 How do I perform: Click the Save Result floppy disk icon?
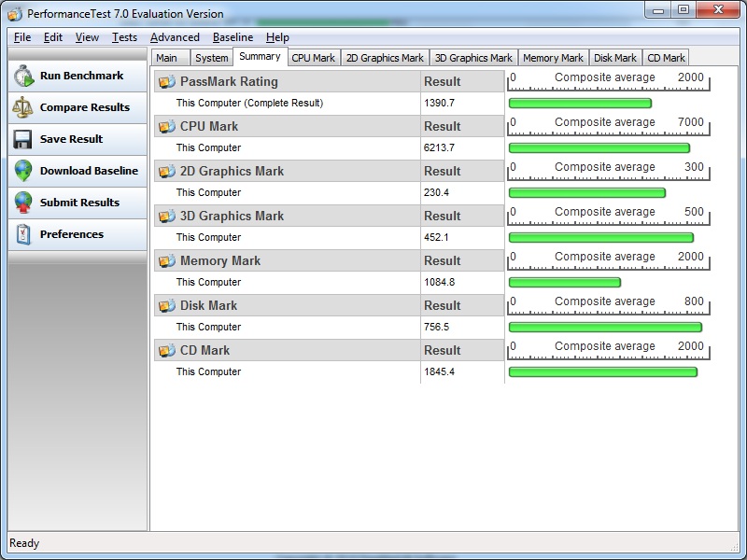23,140
